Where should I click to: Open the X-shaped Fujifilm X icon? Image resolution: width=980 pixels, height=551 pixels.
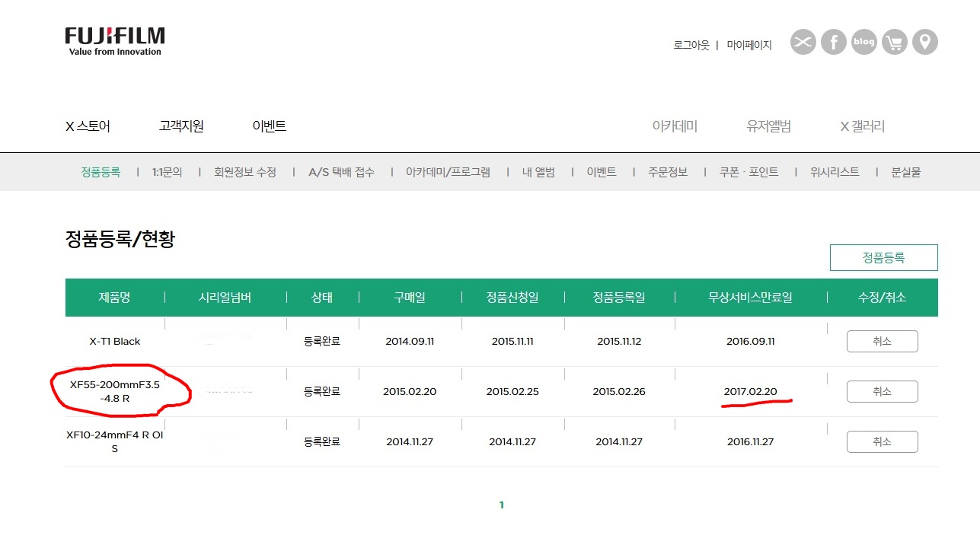coord(803,42)
